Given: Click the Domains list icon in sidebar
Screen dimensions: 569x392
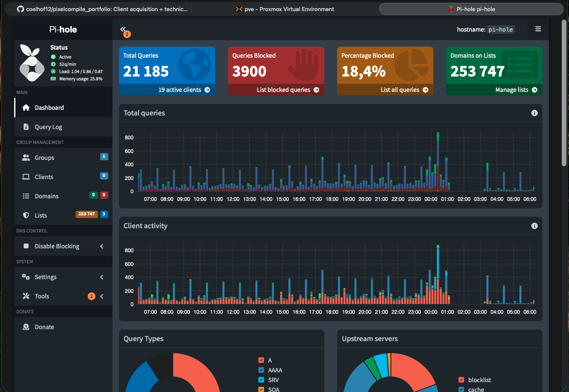Looking at the screenshot, I should tap(26, 196).
